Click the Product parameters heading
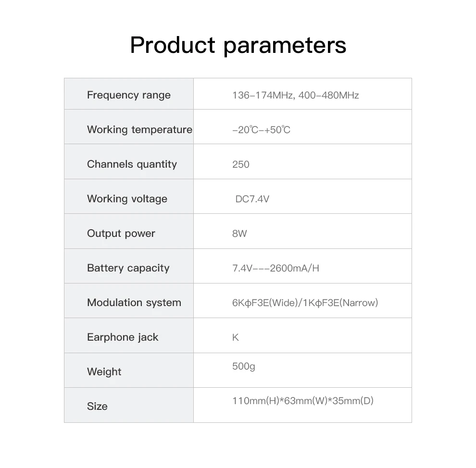Viewport: 476px width, 468px height. point(238,45)
